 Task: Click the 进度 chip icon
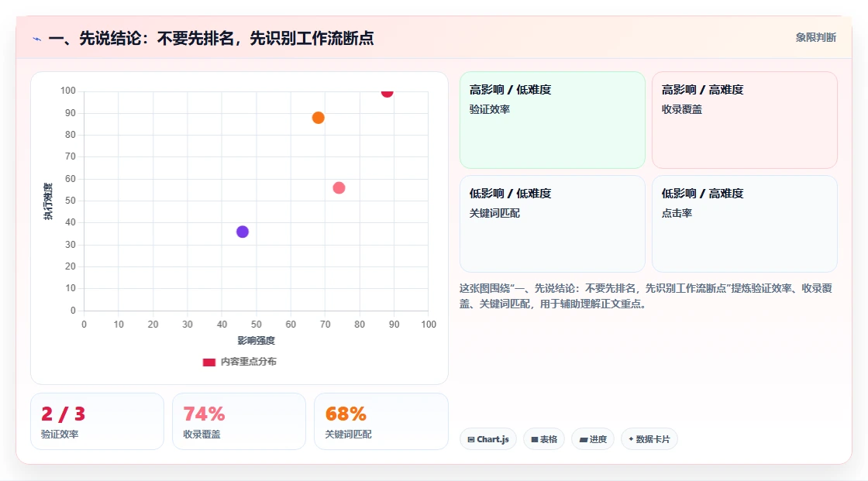coord(584,439)
